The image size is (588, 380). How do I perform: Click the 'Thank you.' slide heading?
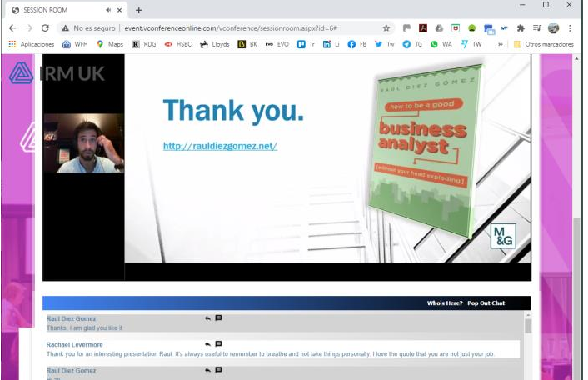click(x=233, y=111)
